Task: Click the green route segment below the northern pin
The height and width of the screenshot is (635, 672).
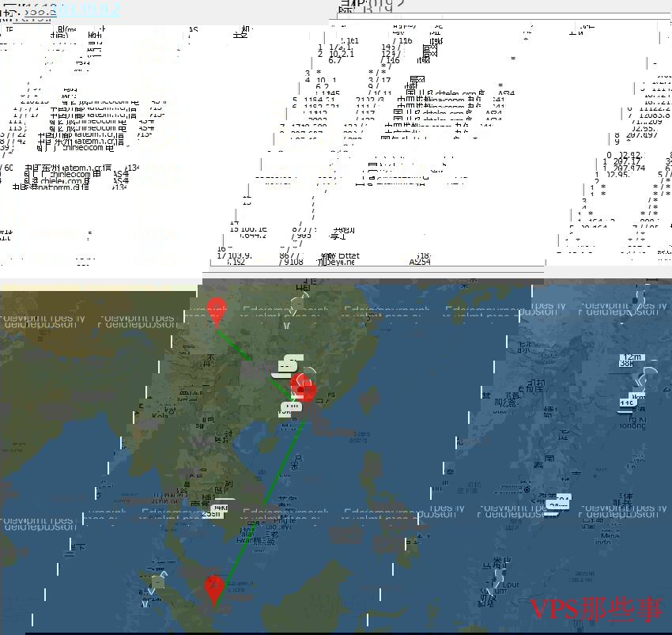Action: click(x=234, y=346)
